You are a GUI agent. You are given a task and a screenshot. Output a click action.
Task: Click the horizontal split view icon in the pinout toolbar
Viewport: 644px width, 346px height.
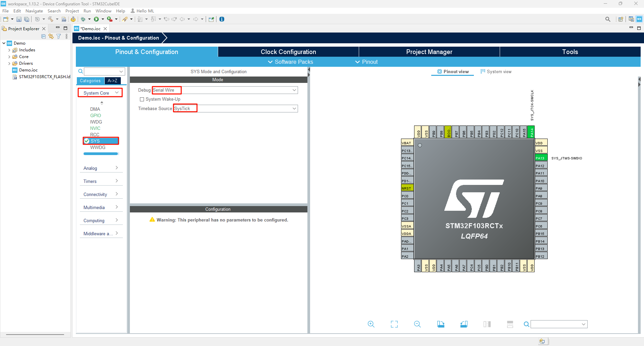(510, 324)
